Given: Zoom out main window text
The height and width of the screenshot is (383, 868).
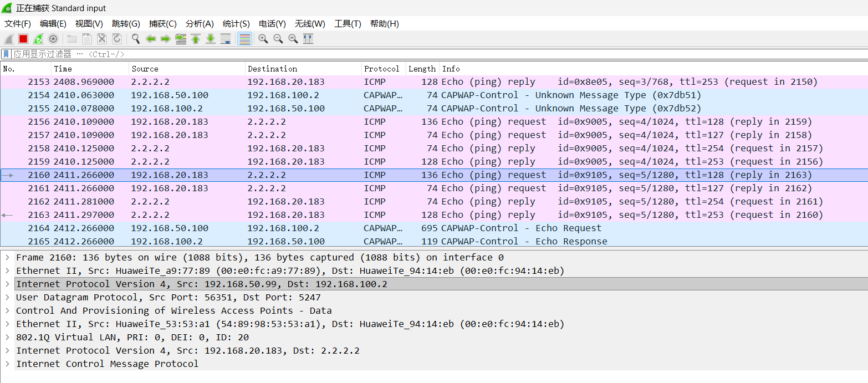Looking at the screenshot, I should point(278,39).
